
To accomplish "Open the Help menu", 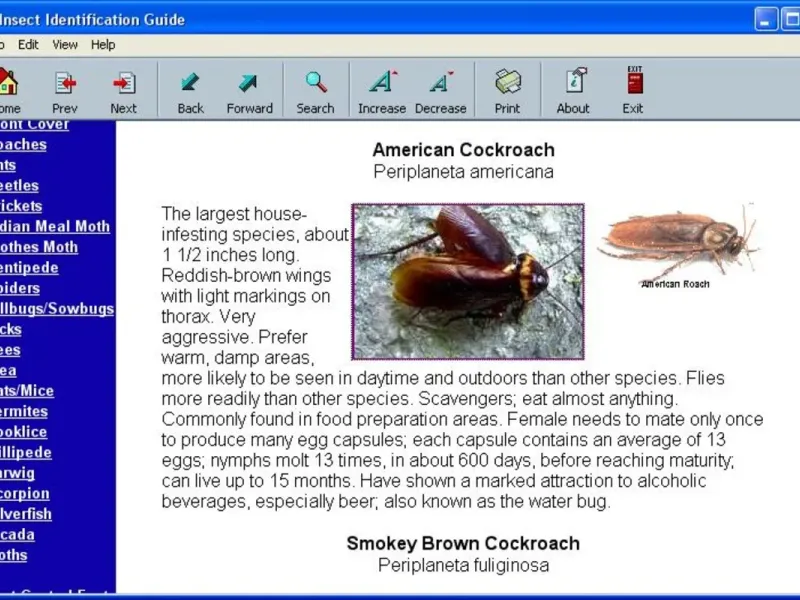I will (103, 45).
